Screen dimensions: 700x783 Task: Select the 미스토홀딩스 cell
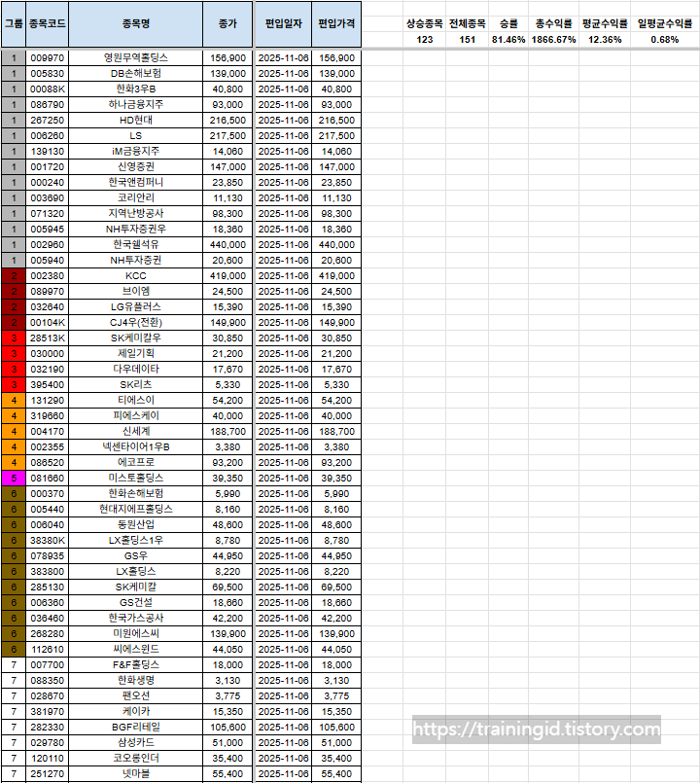[136, 478]
